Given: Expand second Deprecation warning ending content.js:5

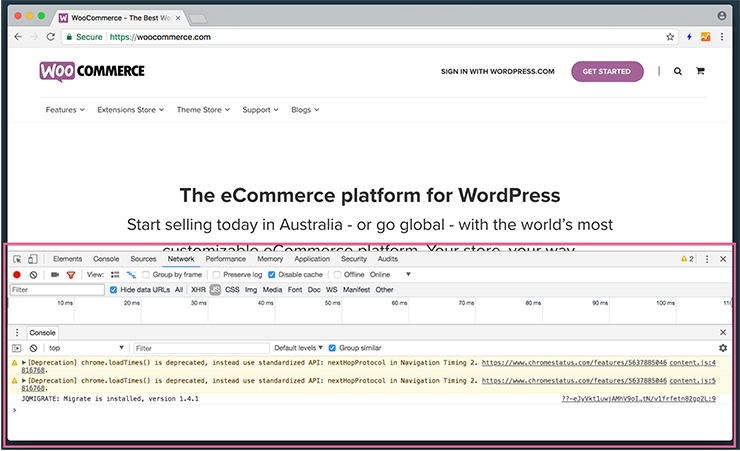Looking at the screenshot, I should (24, 381).
